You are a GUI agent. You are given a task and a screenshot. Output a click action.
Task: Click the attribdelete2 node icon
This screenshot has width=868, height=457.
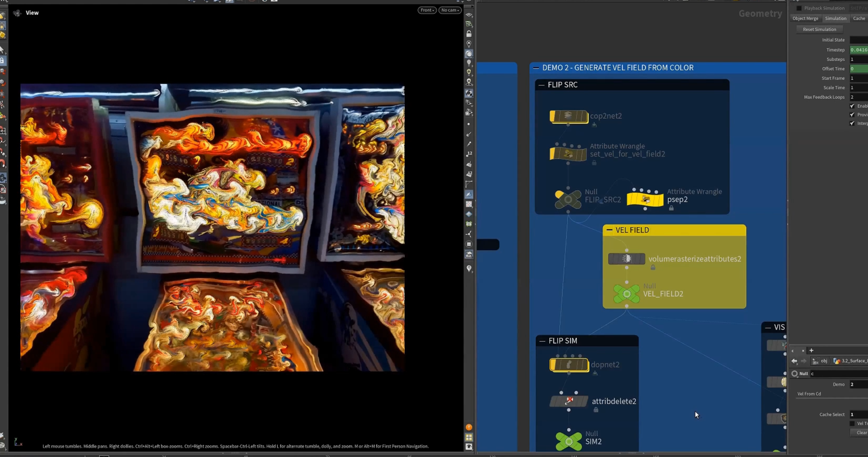click(x=569, y=401)
